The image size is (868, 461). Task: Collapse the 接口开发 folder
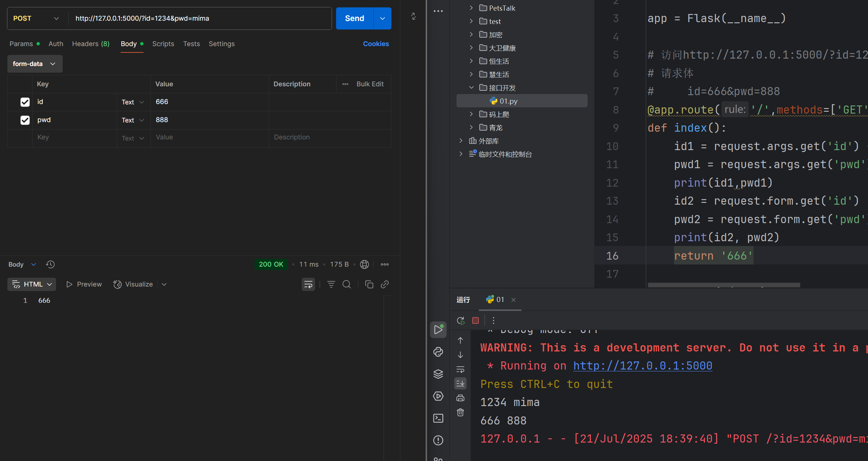click(x=471, y=87)
